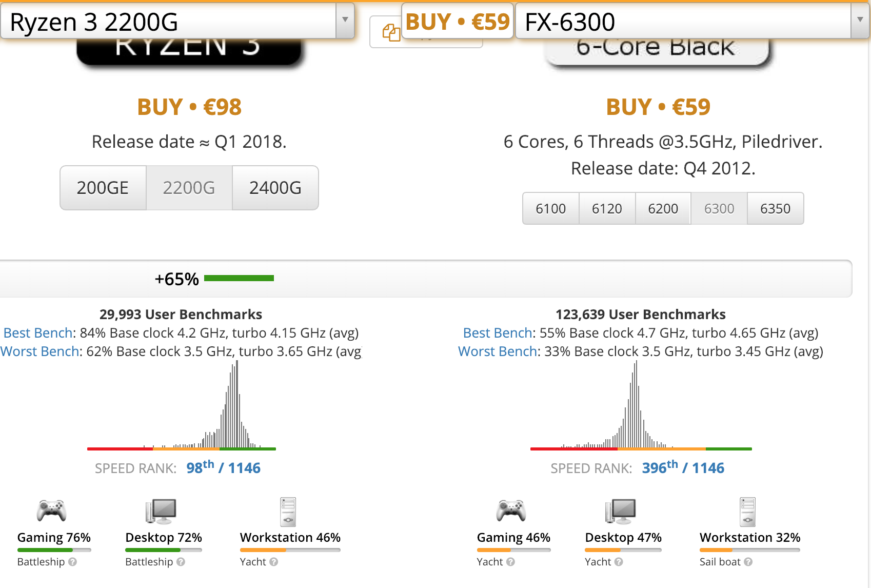Screen dimensions: 871x588
Task: Click the green +65% comparison bar
Action: (239, 279)
